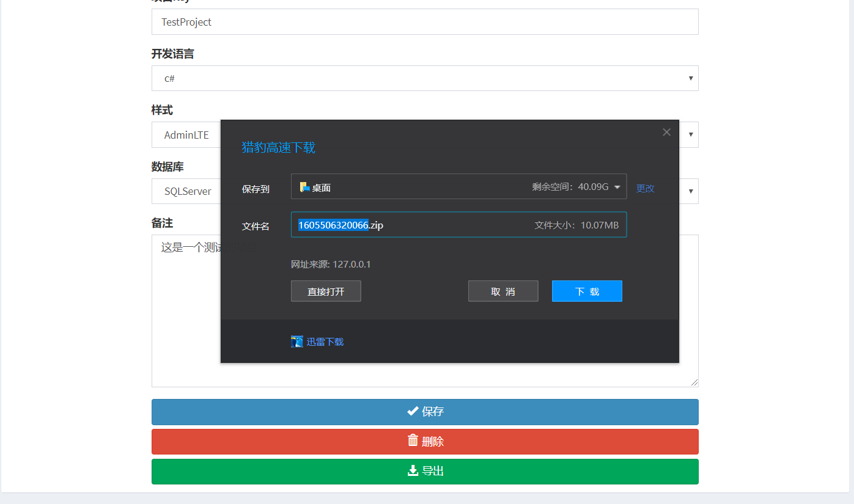This screenshot has width=854, height=504.
Task: Click the 文件名 input with 1605506320066.zip
Action: (458, 225)
